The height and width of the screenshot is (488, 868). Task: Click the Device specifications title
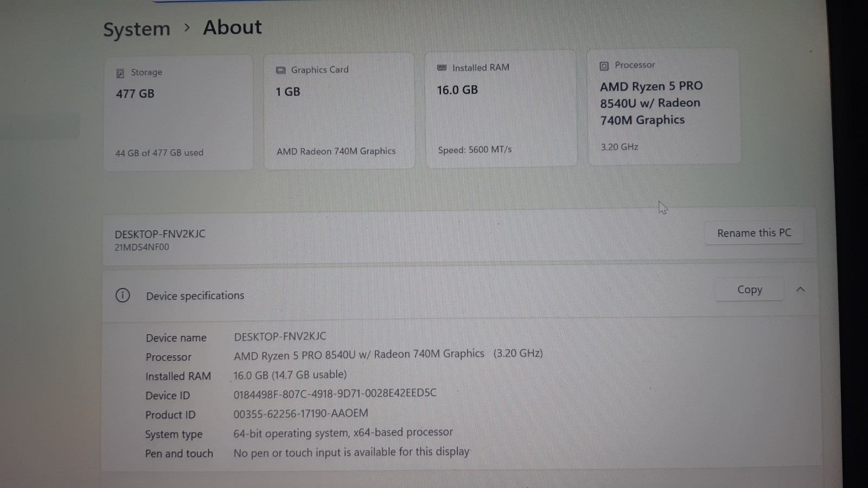coord(195,296)
